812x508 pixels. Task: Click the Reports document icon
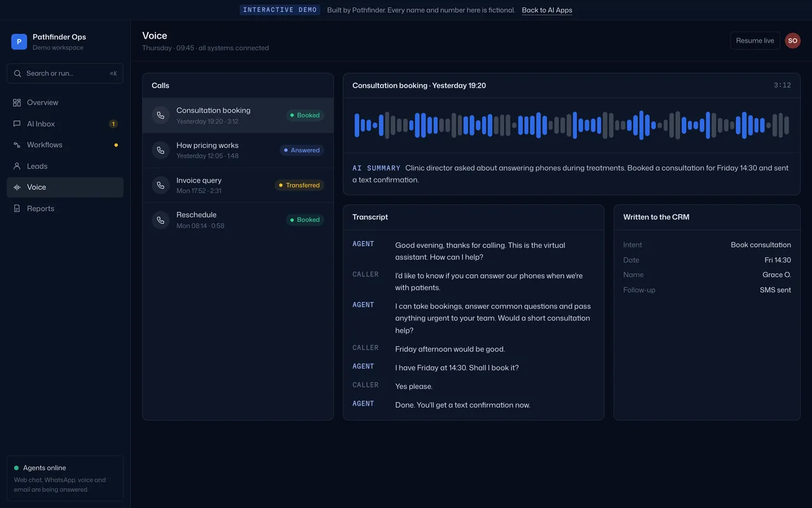pos(17,208)
